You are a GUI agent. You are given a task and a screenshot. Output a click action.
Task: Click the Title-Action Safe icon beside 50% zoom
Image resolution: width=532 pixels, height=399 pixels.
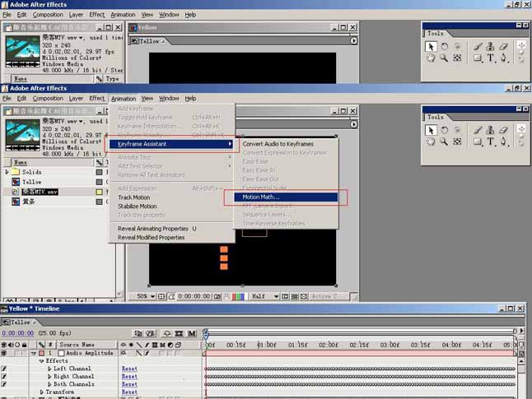pos(161,297)
